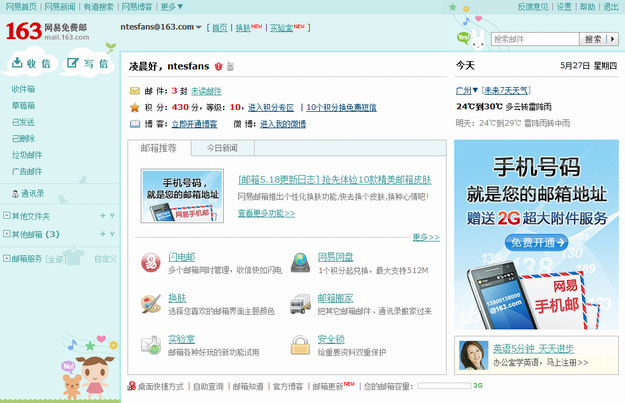The width and height of the screenshot is (625, 403).
Task: Click the 搜索邮件 search input field
Action: (x=535, y=39)
